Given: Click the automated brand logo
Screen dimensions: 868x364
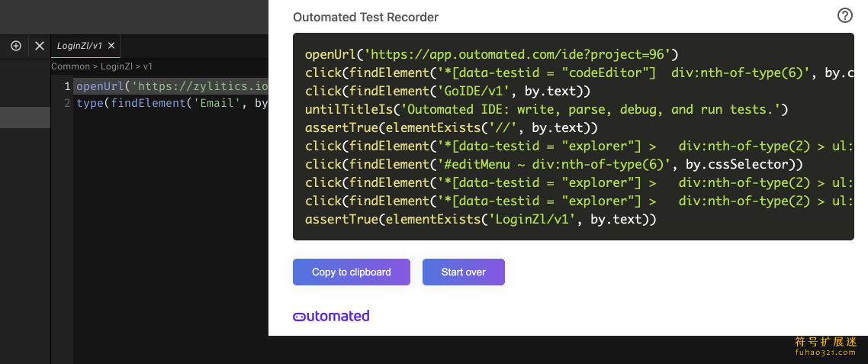Looking at the screenshot, I should (x=331, y=316).
